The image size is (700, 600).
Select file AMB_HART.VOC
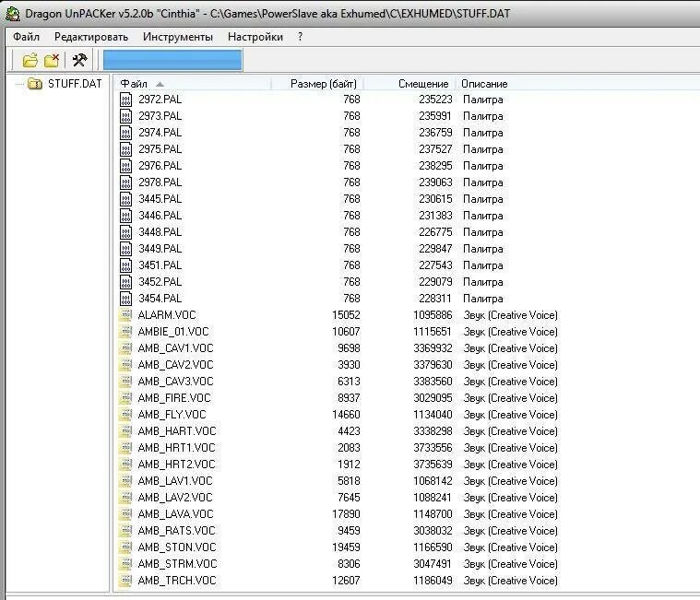click(177, 431)
